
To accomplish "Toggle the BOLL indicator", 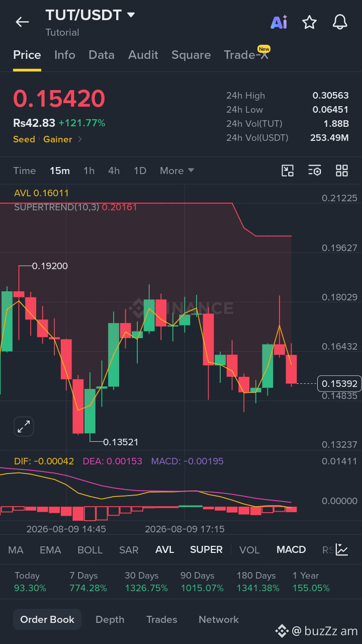I will click(x=90, y=549).
